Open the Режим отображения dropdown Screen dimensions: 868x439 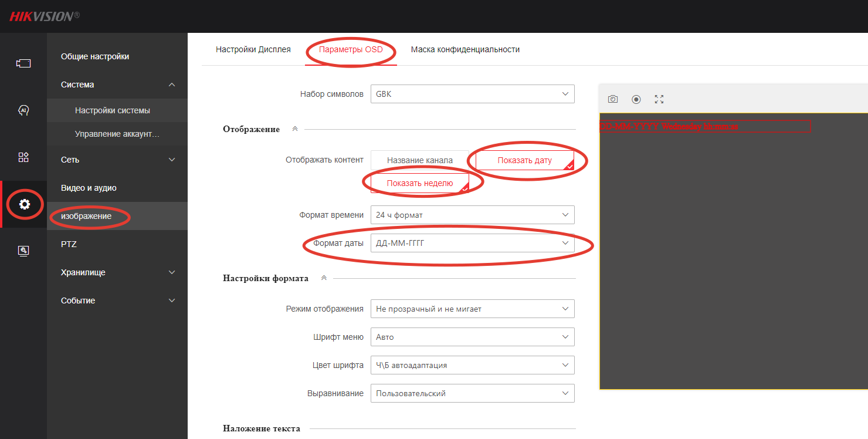(473, 309)
